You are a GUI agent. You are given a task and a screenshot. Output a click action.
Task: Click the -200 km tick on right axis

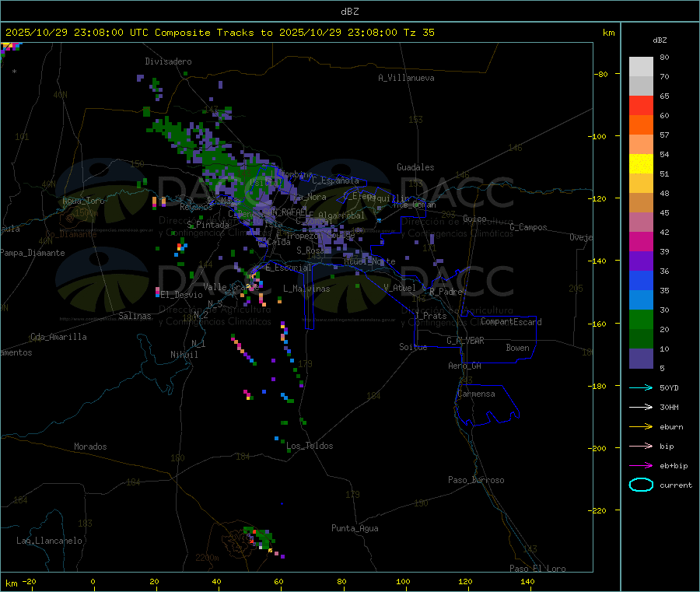point(597,448)
